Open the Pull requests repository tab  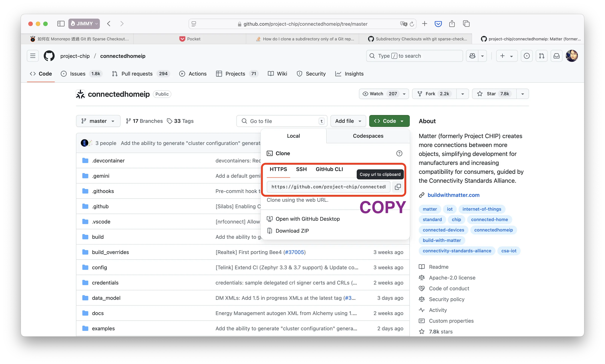click(x=141, y=74)
